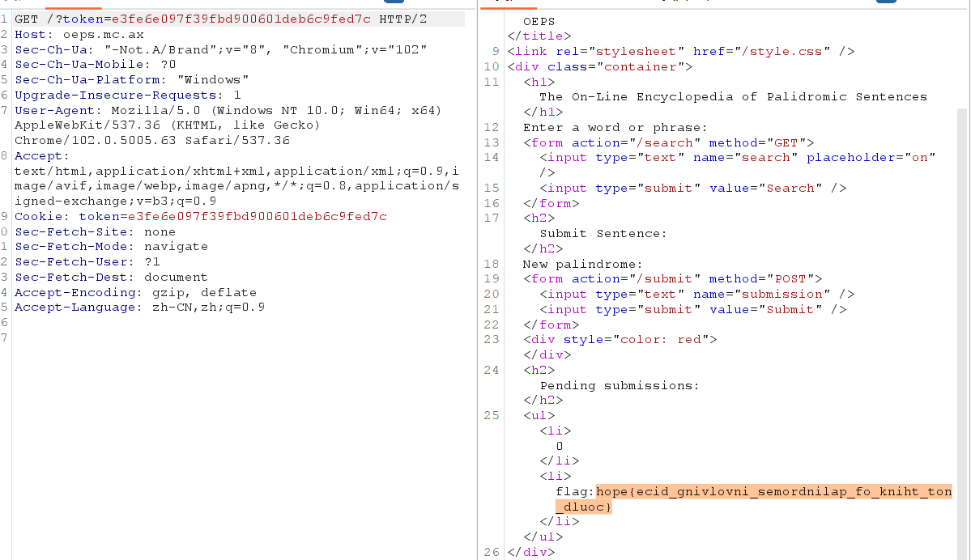This screenshot has height=560, width=971.
Task: Click the empty line 7 in the request editor
Action: pos(162,337)
